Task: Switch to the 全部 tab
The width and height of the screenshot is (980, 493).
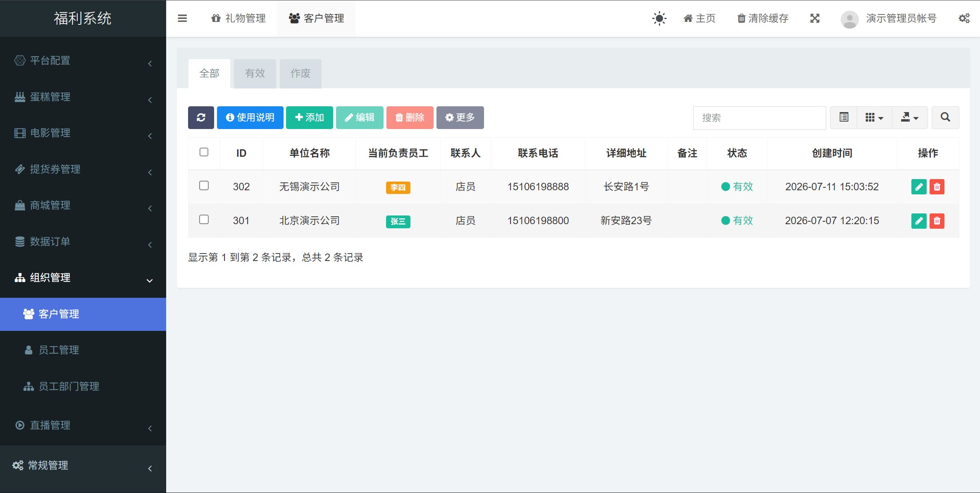Action: [209, 73]
